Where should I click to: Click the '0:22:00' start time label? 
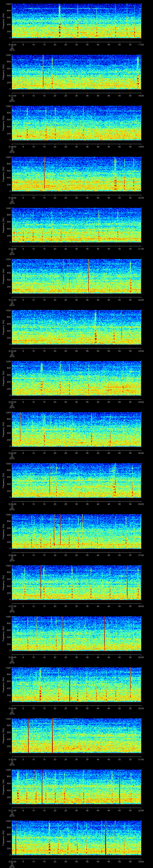pyautogui.click(x=12, y=351)
